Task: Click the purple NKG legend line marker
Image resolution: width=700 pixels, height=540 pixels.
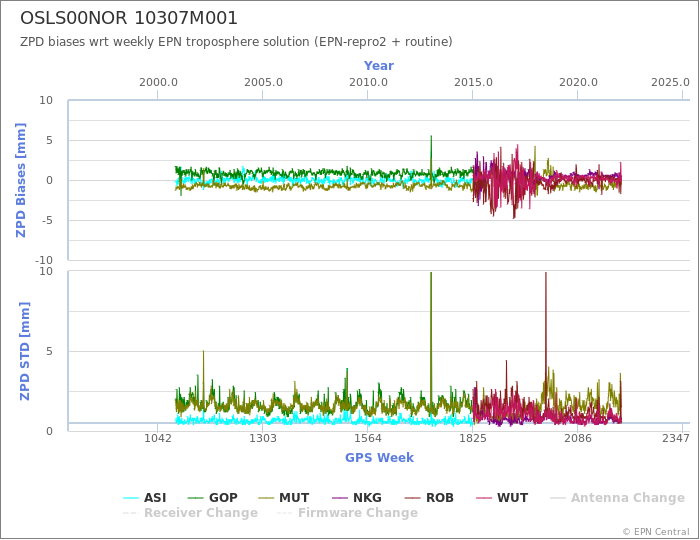Action: (x=340, y=498)
